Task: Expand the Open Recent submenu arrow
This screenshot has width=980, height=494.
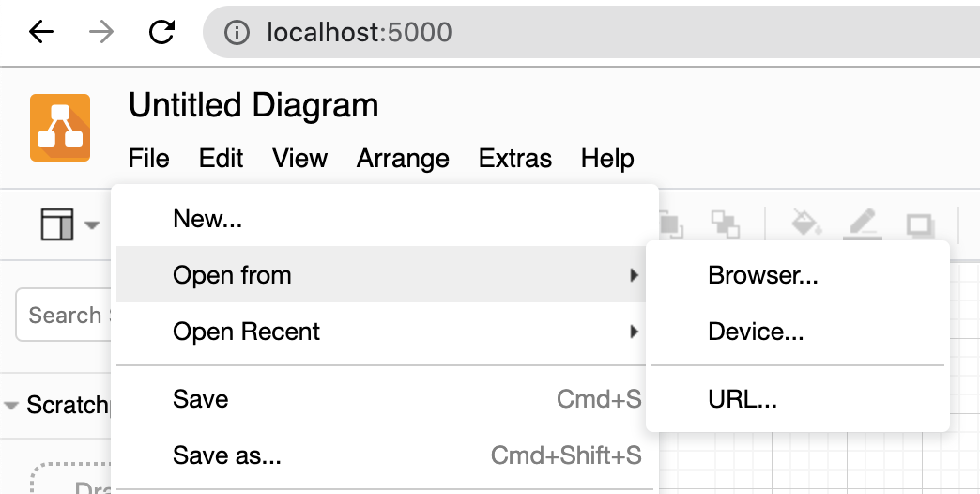Action: (635, 332)
